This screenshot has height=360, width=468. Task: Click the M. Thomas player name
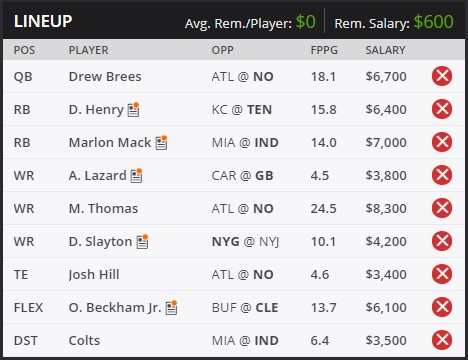103,209
